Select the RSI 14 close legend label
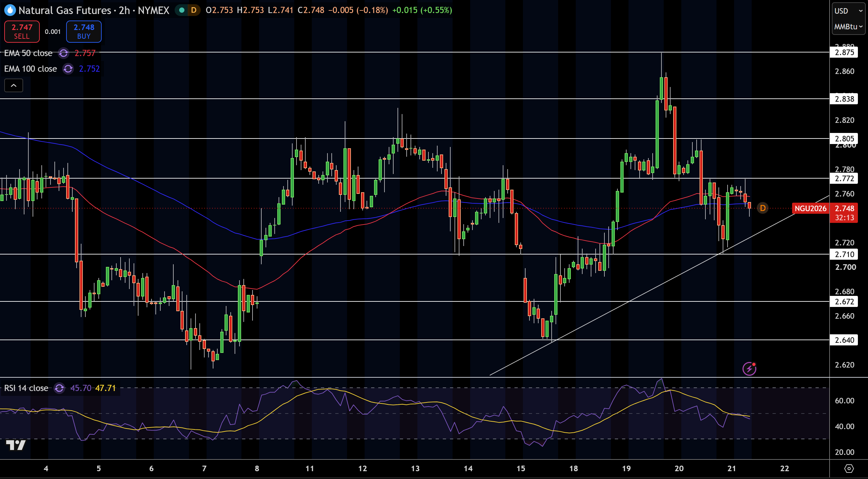This screenshot has height=479, width=868. coord(26,388)
